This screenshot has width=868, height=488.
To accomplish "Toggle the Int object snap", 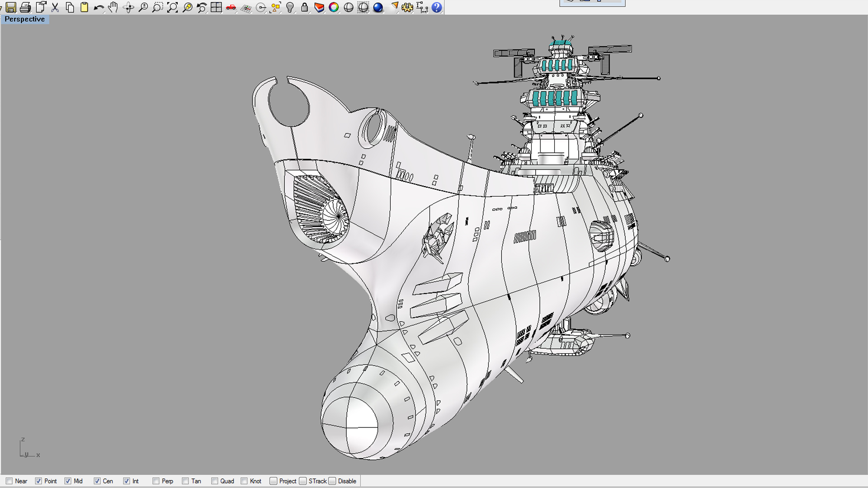I will click(127, 481).
